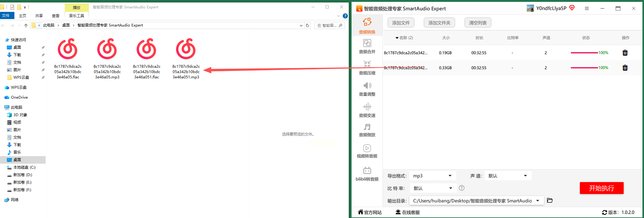Click the red VIP diamond badge
Screen dimensions: 644x218
click(x=572, y=8)
